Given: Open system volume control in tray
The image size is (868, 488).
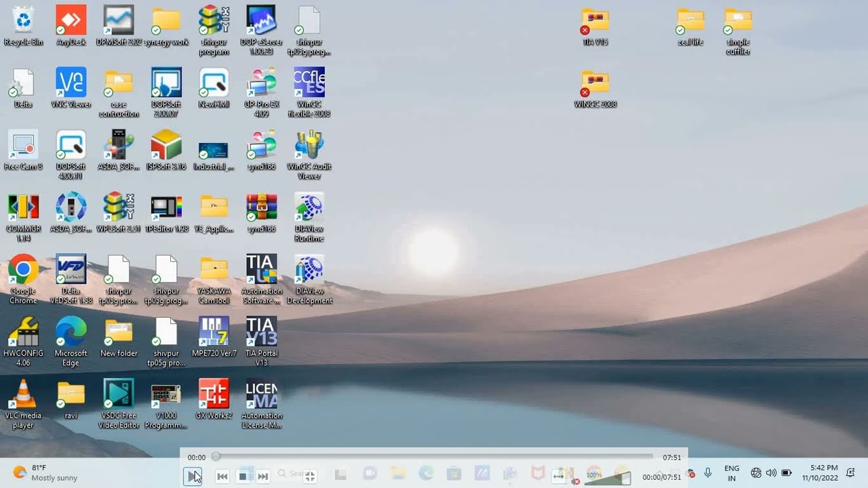Looking at the screenshot, I should click(771, 472).
